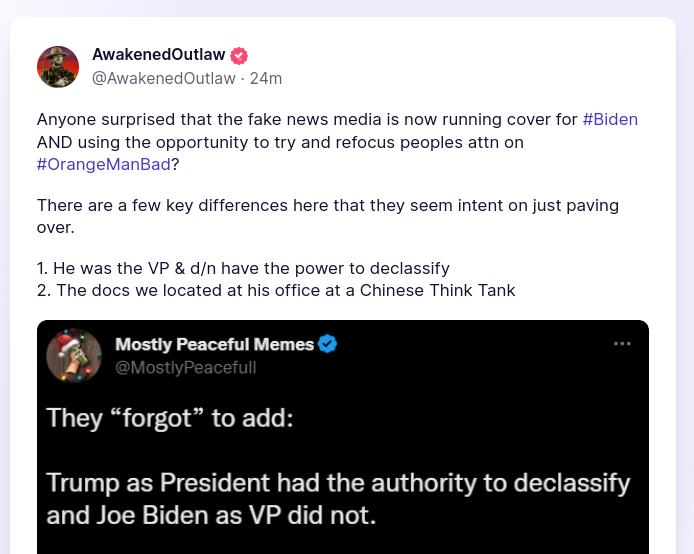Open the #OrangeManBad hashtag link
This screenshot has width=694, height=554.
[104, 164]
